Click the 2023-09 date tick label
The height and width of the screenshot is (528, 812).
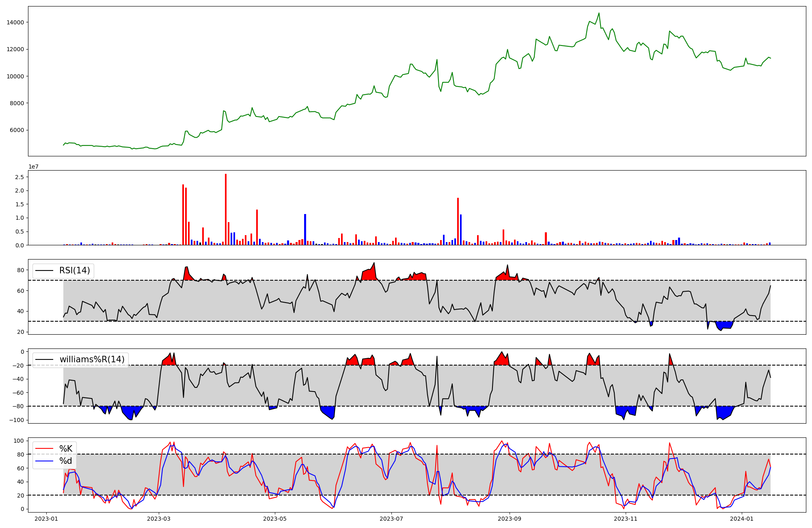510,519
